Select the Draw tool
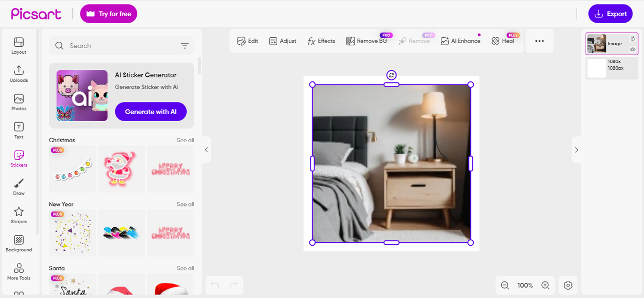Viewport: 644px width, 298px height. [19, 186]
